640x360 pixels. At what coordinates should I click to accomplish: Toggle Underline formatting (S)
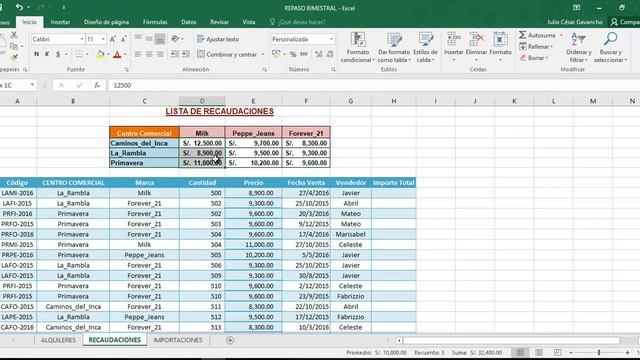(x=58, y=54)
